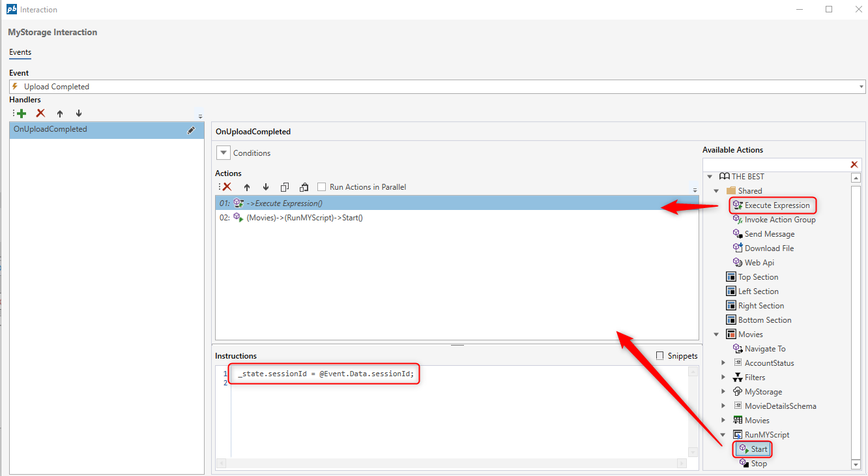
Task: Enable Run Actions in Parallel checkbox
Action: 321,187
